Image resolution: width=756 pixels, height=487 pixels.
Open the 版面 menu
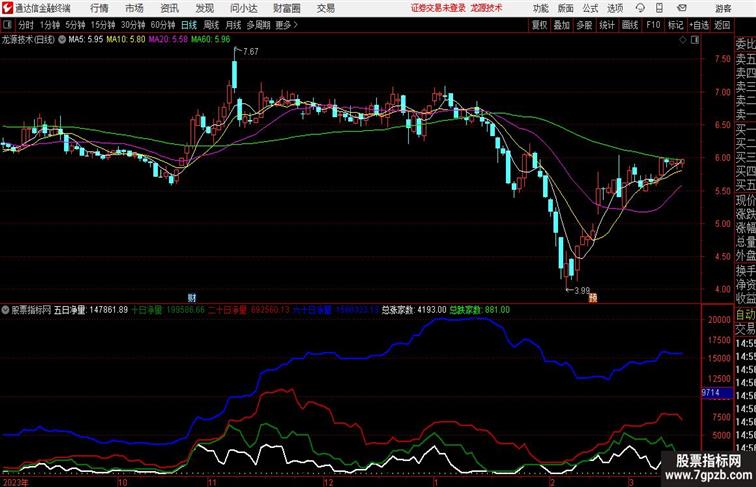pyautogui.click(x=566, y=8)
